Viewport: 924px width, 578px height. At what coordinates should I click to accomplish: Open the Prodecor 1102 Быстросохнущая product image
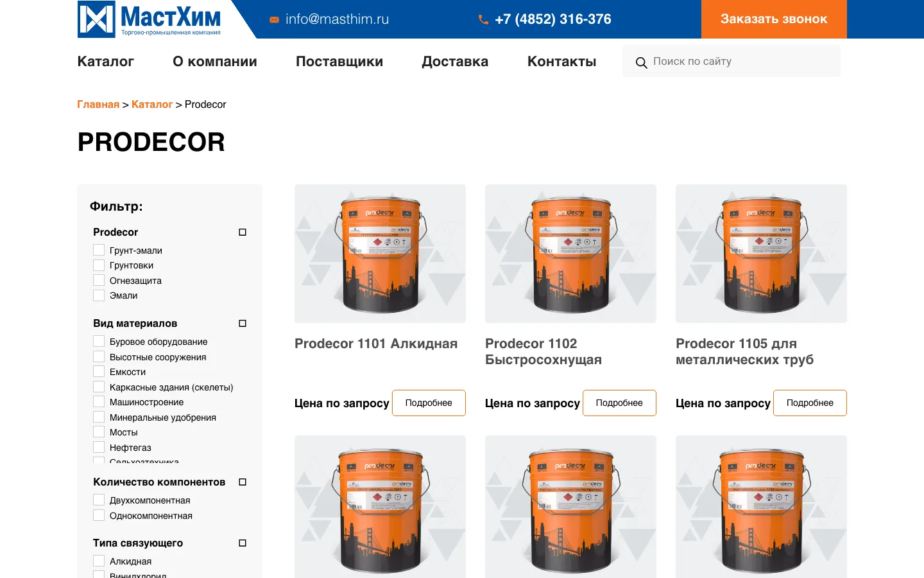[570, 254]
